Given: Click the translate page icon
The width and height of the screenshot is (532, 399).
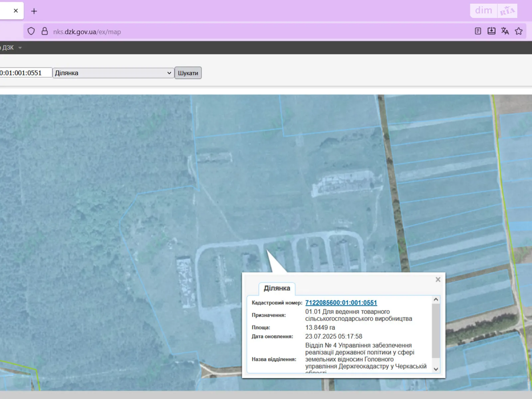Looking at the screenshot, I should (505, 31).
